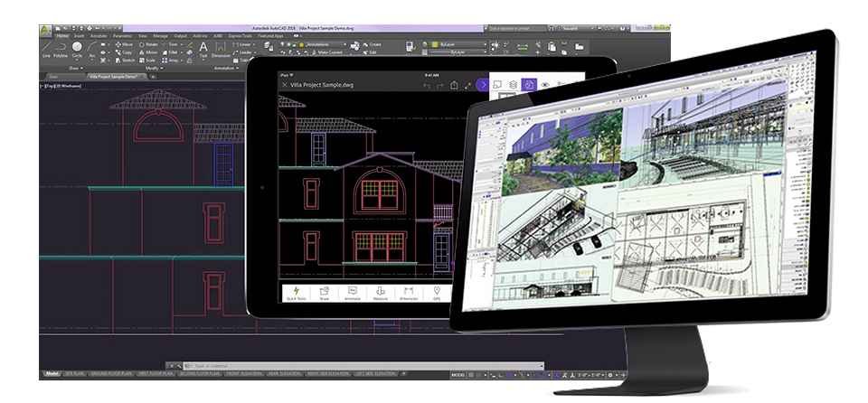Choose the Trim command

click(171, 44)
